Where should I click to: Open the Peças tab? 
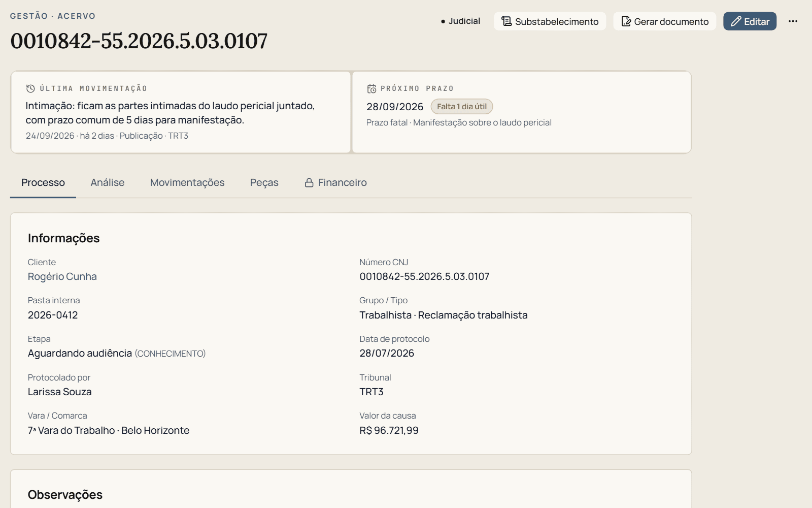point(264,182)
